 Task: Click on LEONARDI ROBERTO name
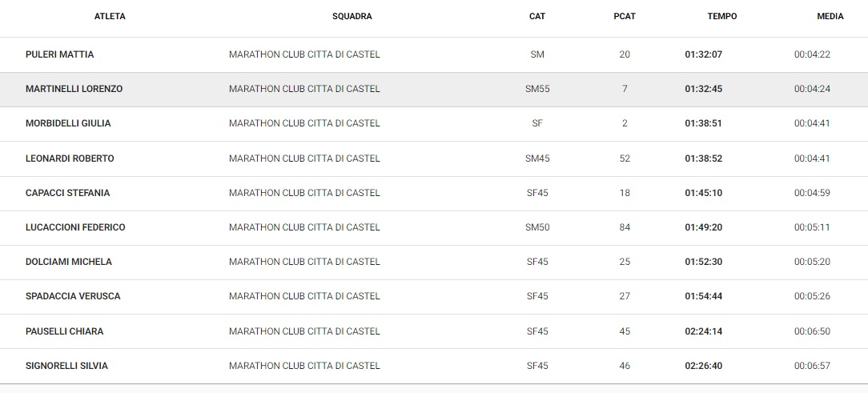(70, 158)
